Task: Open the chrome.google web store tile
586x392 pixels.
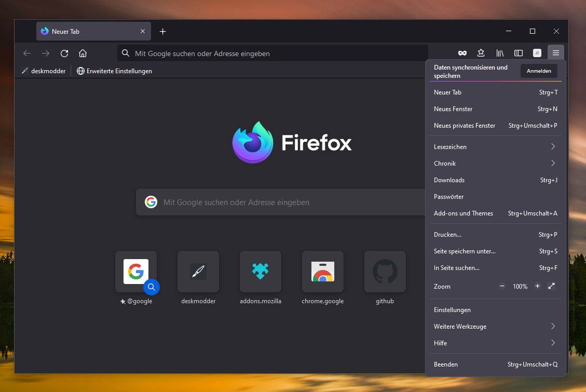Action: pyautogui.click(x=322, y=272)
